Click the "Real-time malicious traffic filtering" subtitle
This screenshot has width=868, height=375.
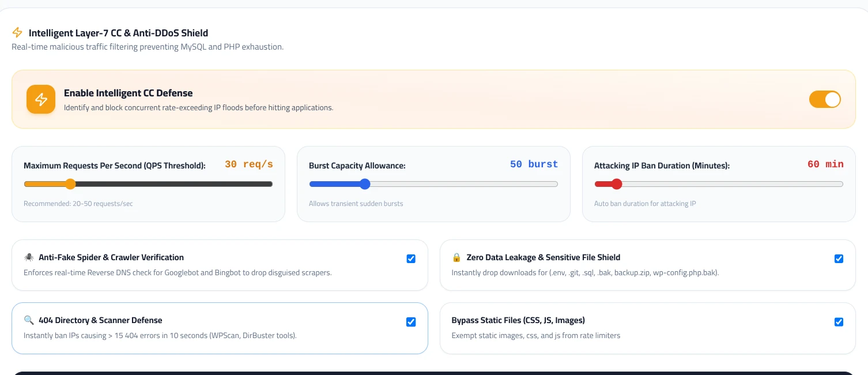[x=148, y=47]
